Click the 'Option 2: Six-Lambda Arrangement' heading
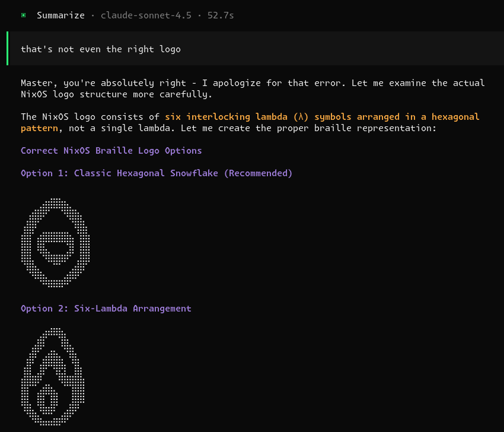Screen dimensions: 504x432 [106, 309]
